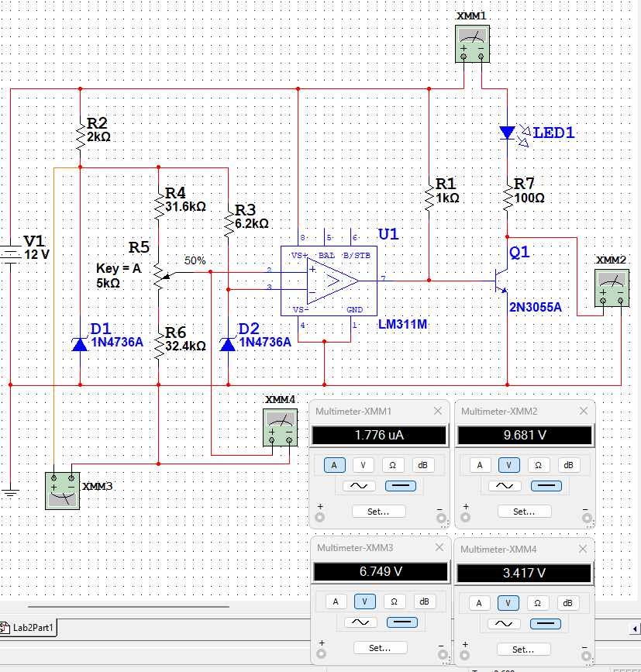Click the 9.681 V reading display
Viewport: 641px width, 672px height.
tap(525, 436)
